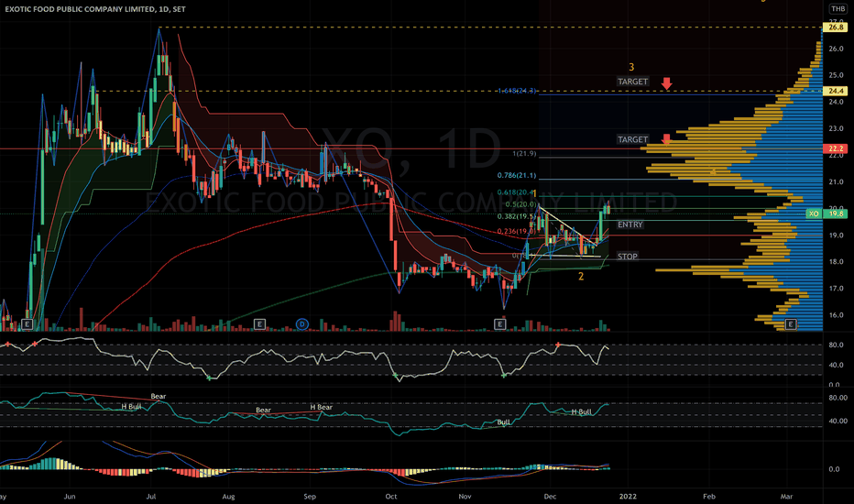Viewport: 854px width, 504px height.
Task: Click the 17.0 tick on price axis
Action: point(836,289)
